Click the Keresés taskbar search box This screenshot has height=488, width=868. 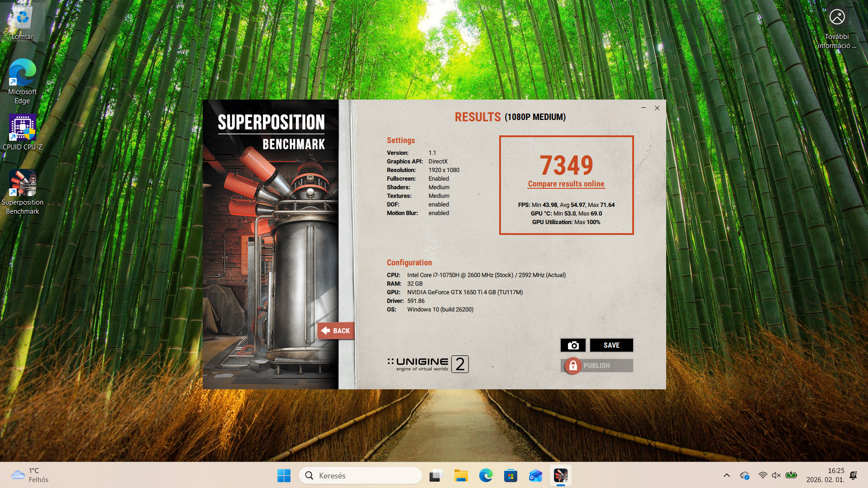pos(361,476)
